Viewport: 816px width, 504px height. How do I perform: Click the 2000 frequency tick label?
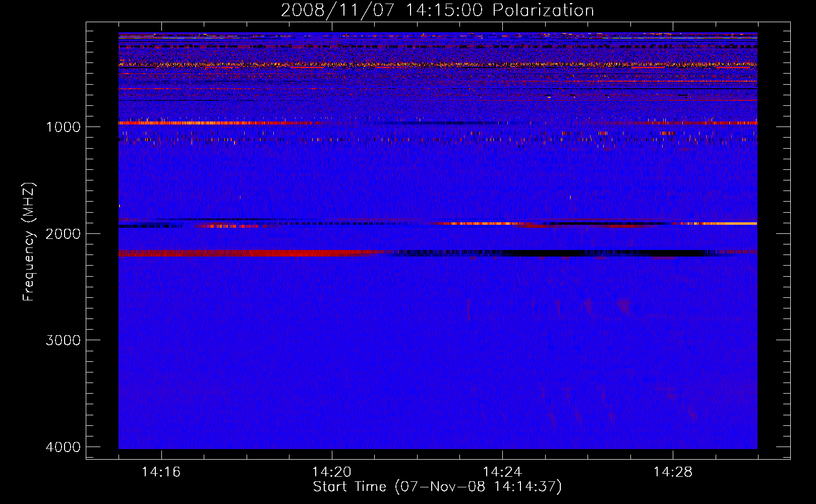[63, 234]
